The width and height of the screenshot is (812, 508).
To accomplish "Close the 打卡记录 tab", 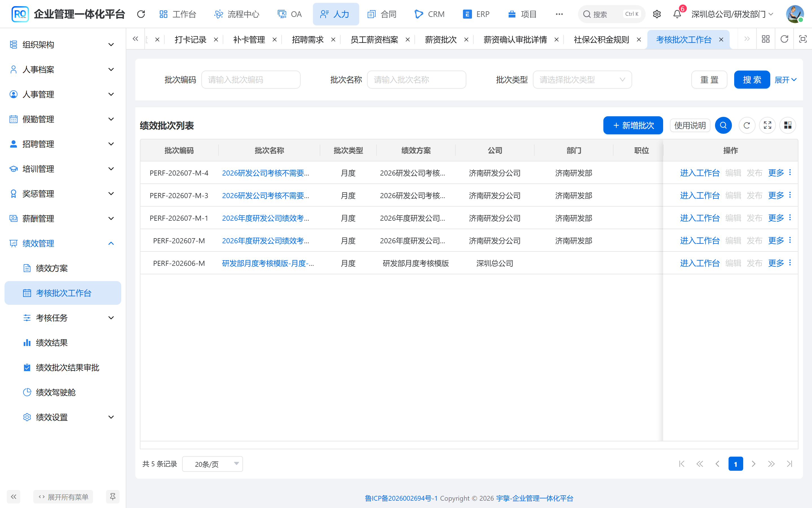I will [x=216, y=40].
